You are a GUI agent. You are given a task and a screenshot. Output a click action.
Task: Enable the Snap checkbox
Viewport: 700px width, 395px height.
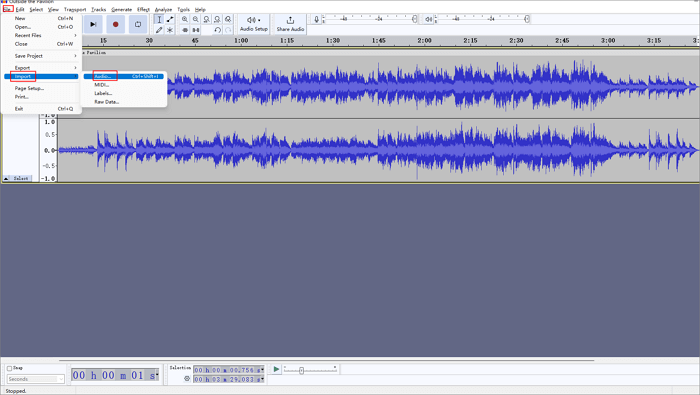point(9,368)
